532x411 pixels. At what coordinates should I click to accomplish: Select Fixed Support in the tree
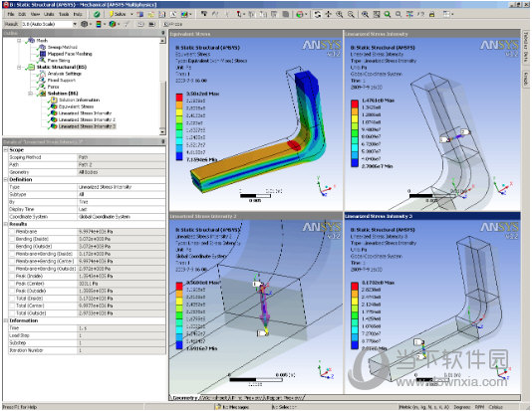pyautogui.click(x=62, y=81)
